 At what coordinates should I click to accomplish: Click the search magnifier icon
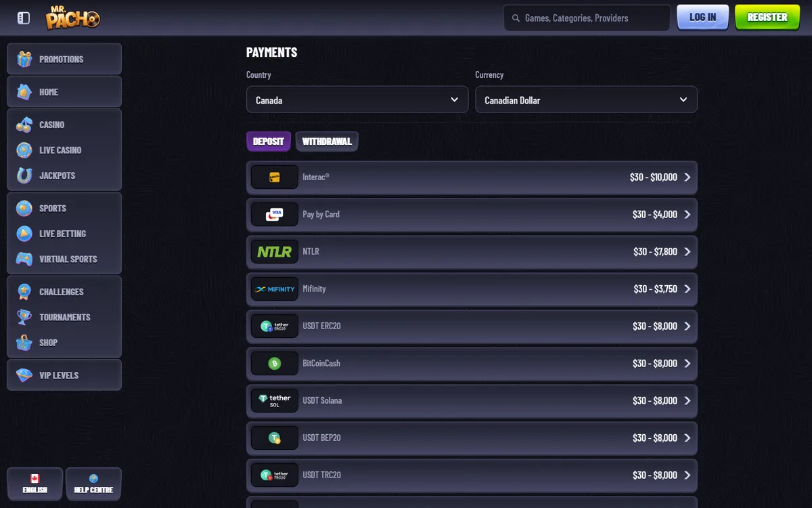(x=516, y=18)
